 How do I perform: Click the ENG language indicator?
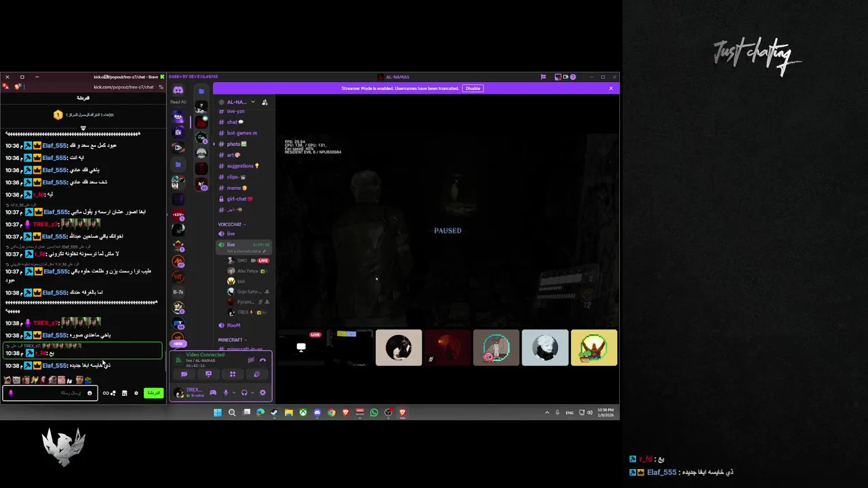tap(570, 412)
